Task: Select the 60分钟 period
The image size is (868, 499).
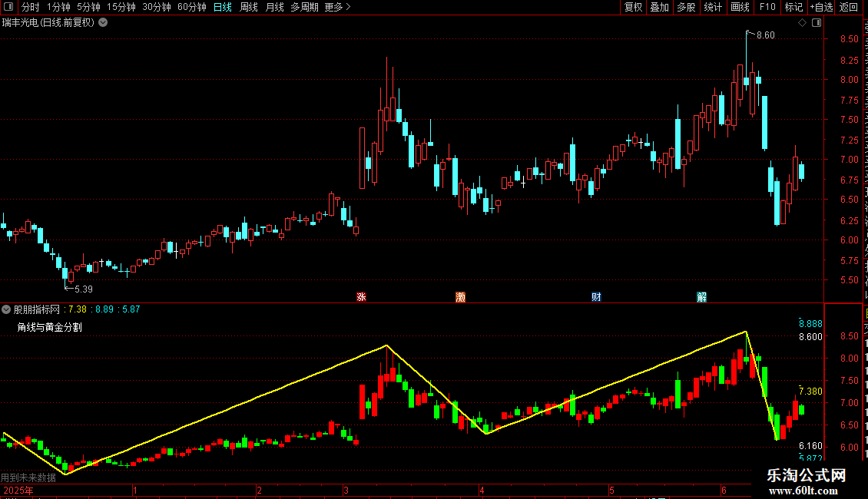Action: pos(192,7)
